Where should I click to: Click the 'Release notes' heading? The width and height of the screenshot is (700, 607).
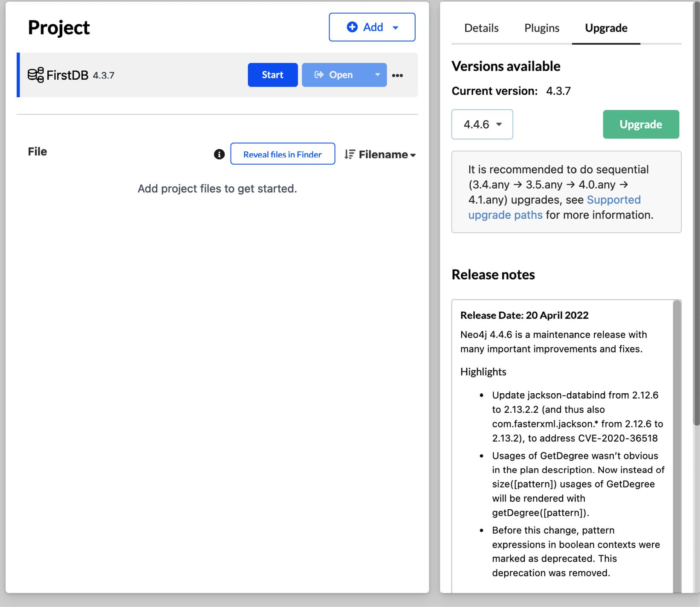coord(493,275)
